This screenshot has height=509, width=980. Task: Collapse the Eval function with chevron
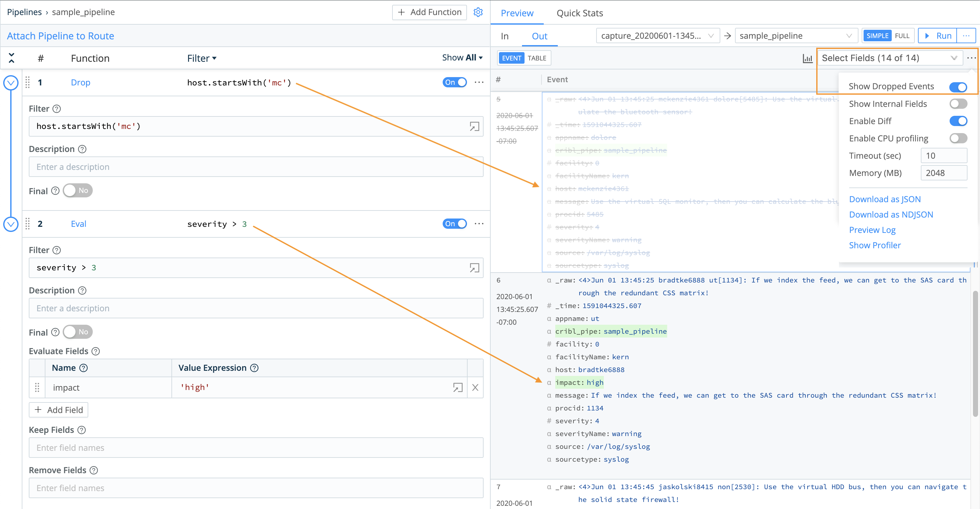10,224
